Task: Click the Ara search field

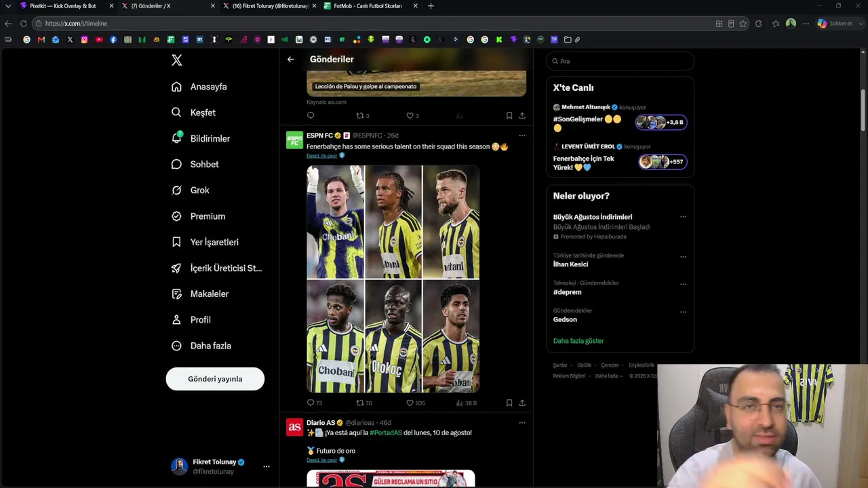Action: [x=620, y=61]
